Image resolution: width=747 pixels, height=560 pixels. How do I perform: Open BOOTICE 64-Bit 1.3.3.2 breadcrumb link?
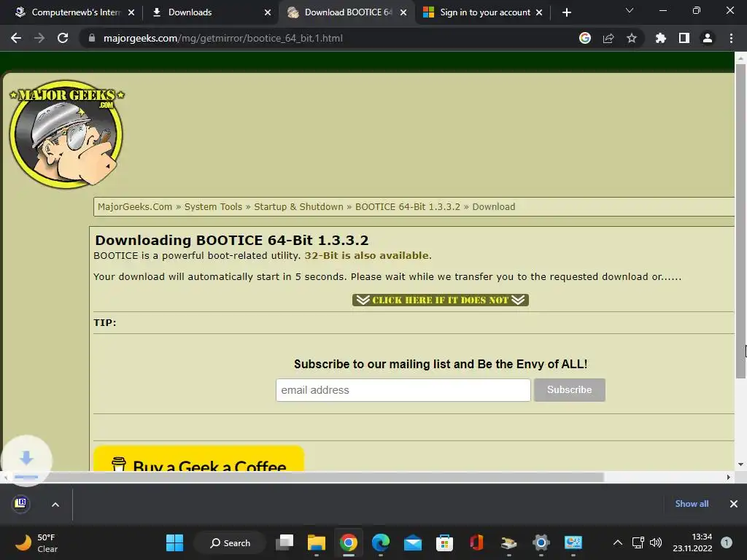408,206
